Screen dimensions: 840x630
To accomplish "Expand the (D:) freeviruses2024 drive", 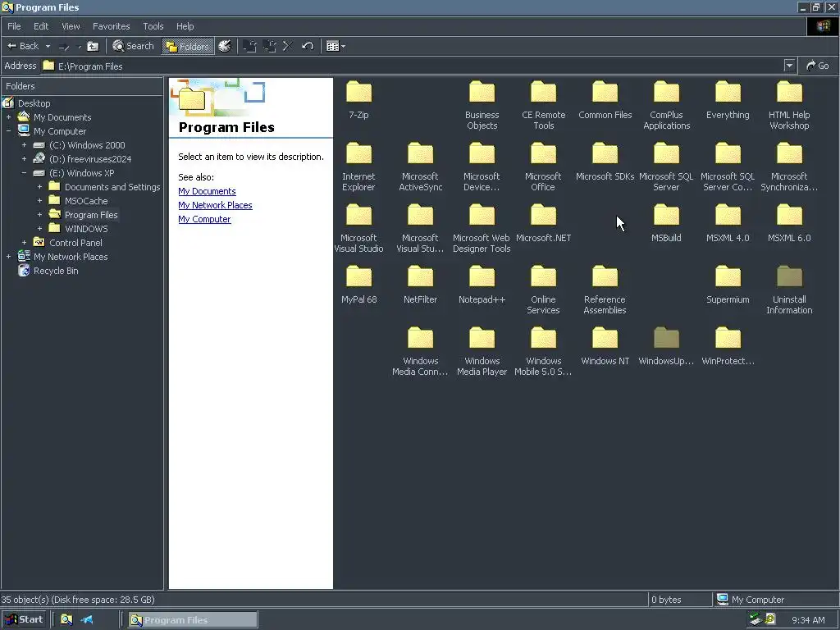I will (24, 158).
